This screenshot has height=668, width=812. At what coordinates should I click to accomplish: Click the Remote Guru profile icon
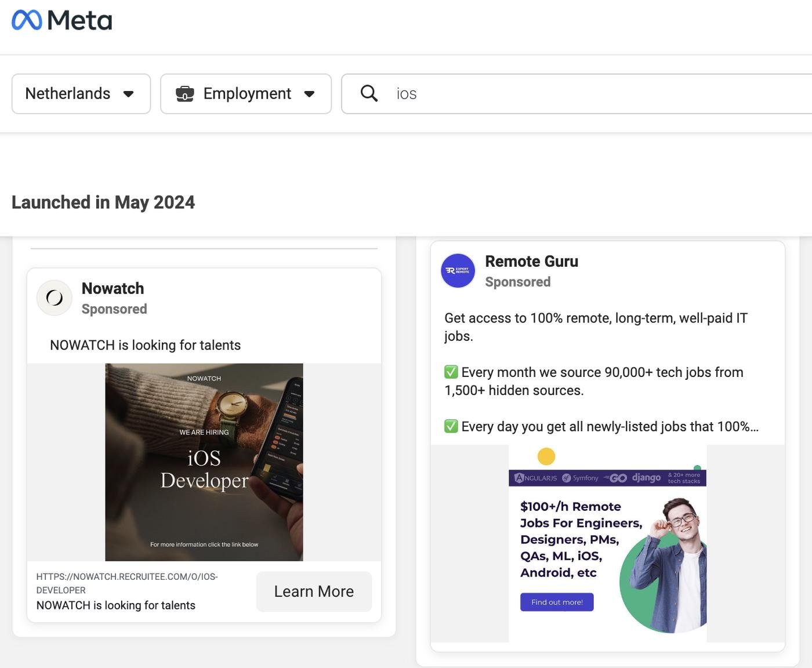pos(458,271)
